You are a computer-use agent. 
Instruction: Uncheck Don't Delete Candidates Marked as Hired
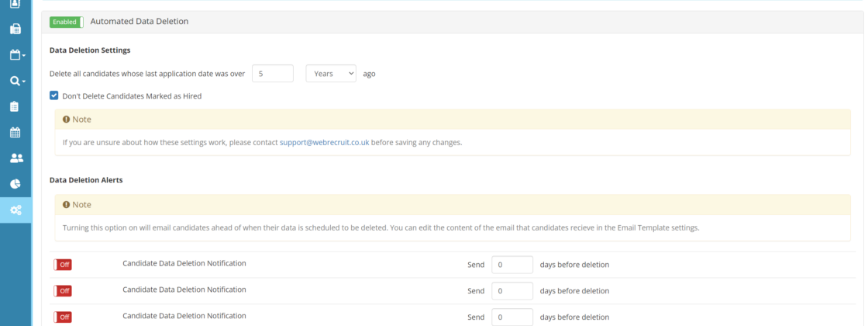pos(53,95)
